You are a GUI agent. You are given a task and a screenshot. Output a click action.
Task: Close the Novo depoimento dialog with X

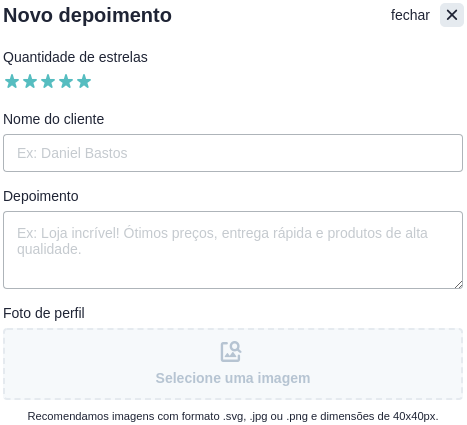[x=452, y=15]
